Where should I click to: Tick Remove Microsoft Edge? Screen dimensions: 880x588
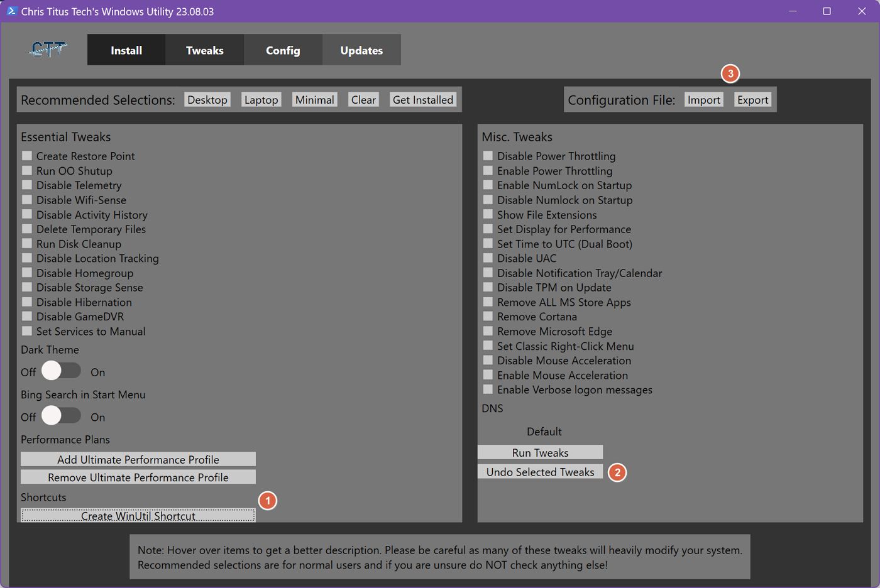(488, 331)
